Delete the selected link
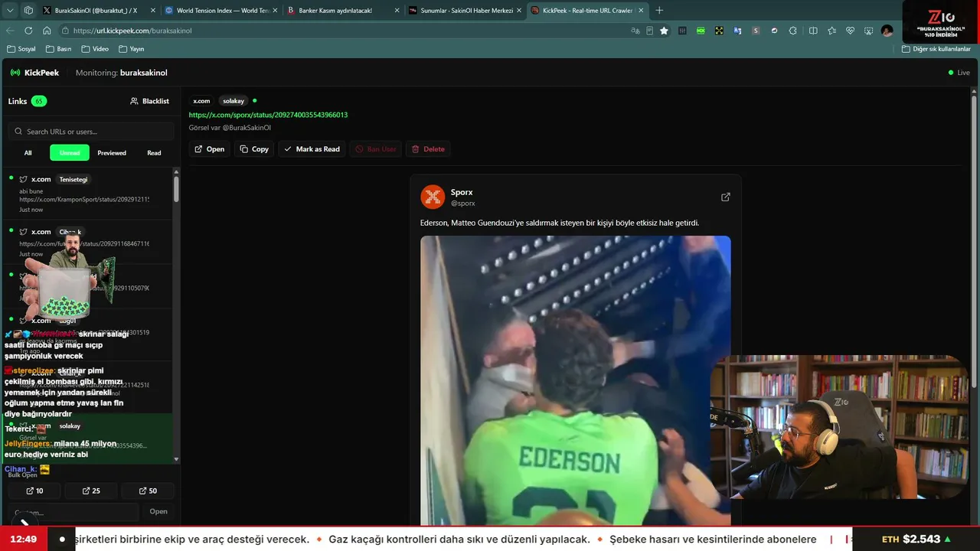The image size is (980, 551). (428, 149)
